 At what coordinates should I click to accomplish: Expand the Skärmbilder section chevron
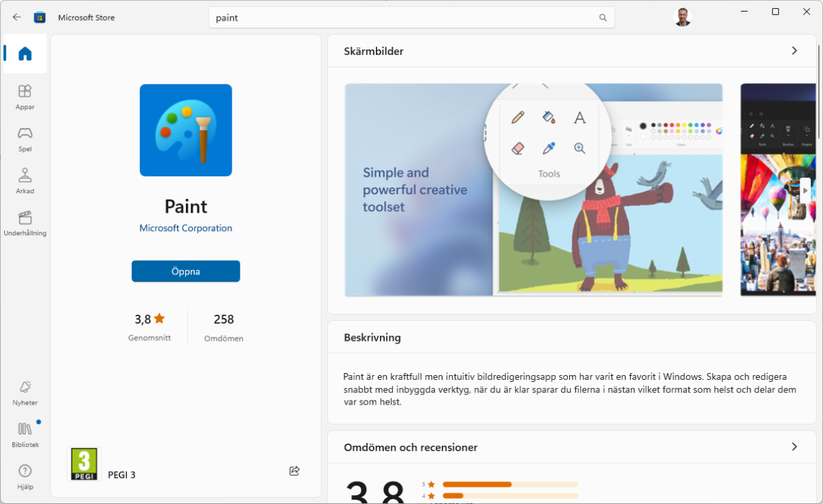pyautogui.click(x=794, y=51)
